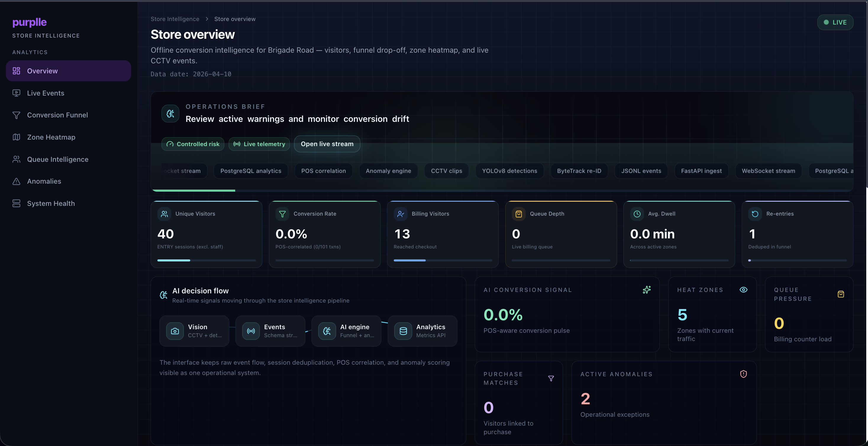Open live stream button

(327, 144)
